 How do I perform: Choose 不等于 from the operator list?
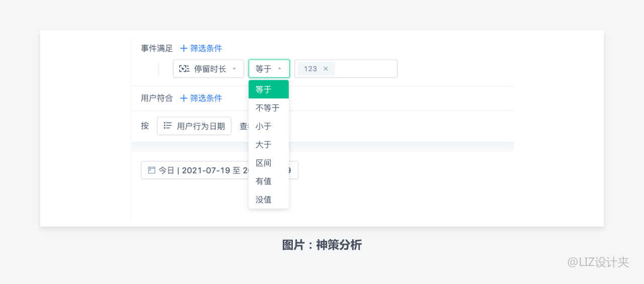point(268,108)
